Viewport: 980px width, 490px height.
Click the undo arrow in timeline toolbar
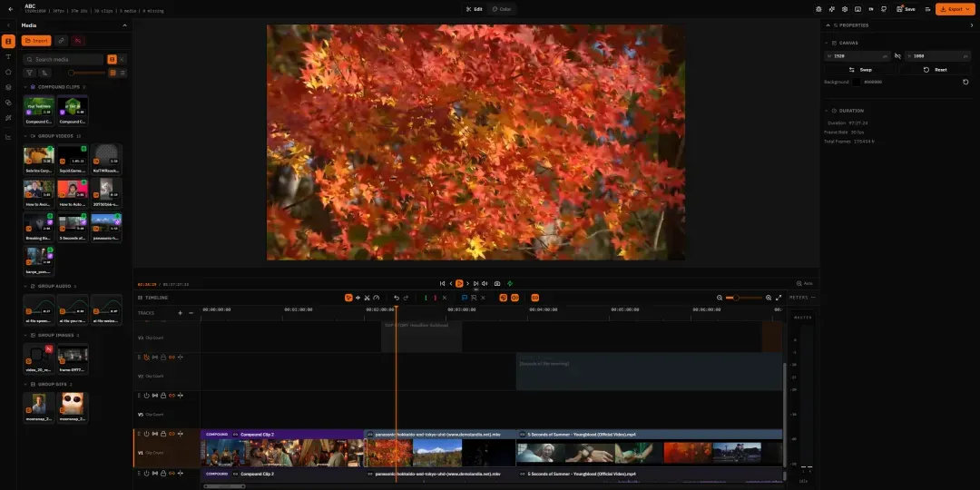[397, 298]
